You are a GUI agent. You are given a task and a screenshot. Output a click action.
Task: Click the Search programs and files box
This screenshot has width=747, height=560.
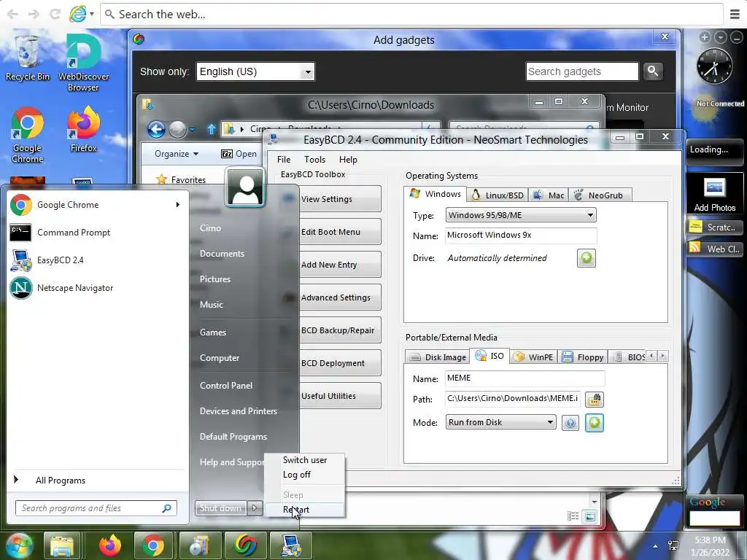pos(96,508)
